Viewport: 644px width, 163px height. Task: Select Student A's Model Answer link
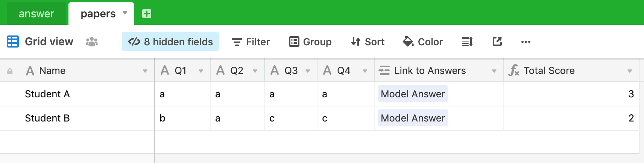[x=413, y=94]
